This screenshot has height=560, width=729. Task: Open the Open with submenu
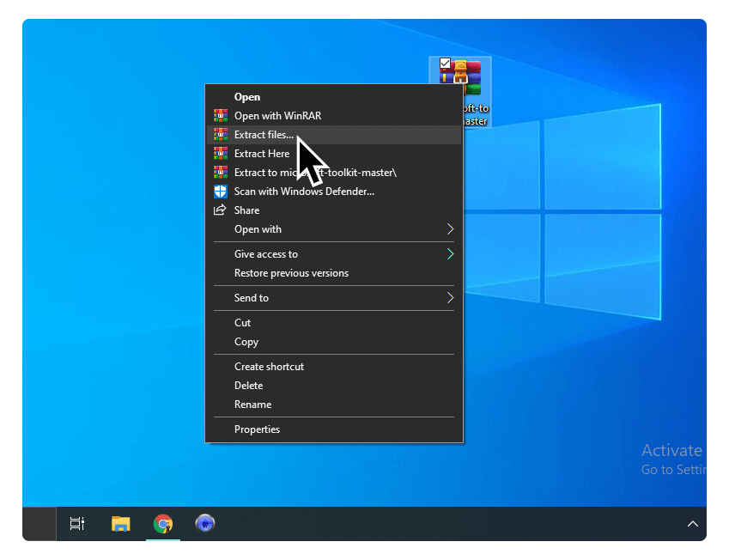[334, 229]
